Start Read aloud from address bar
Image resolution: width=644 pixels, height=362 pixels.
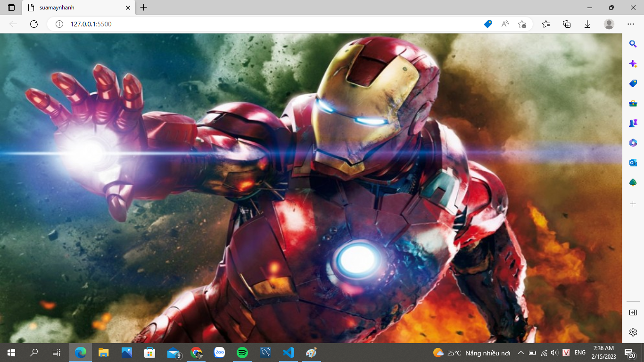[505, 24]
